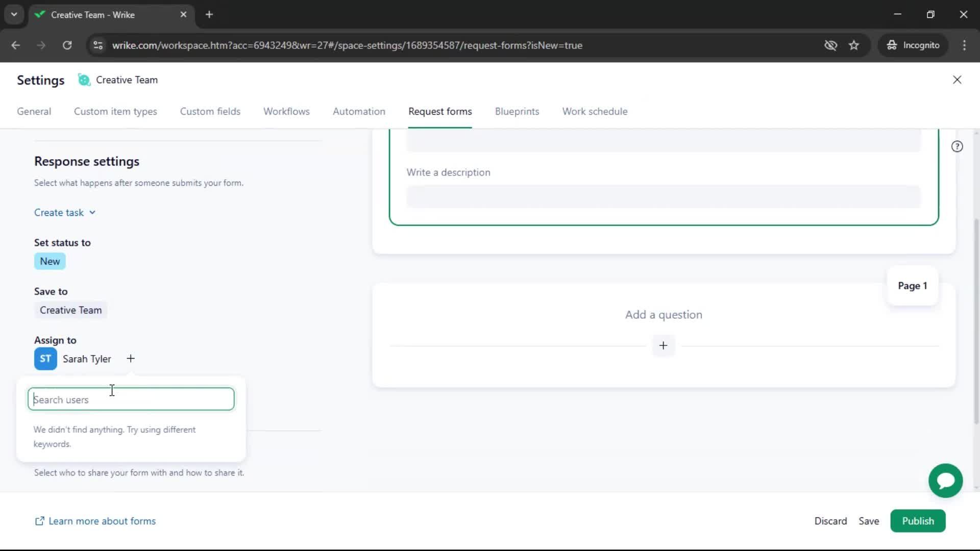980x551 pixels.
Task: Click the Page 1 label
Action: click(912, 286)
